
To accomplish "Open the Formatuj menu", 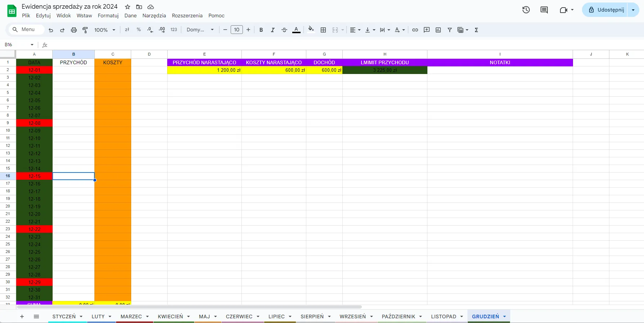I will click(108, 16).
